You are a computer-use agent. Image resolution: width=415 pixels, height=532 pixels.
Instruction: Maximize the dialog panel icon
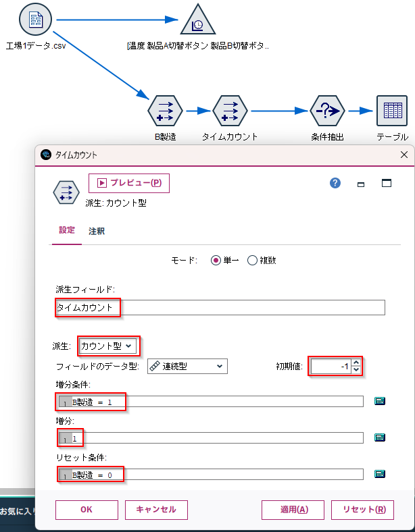tap(387, 183)
